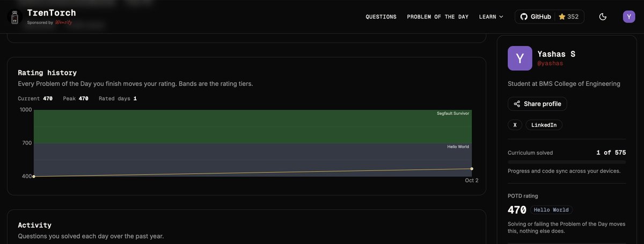Open Problem of the Day
644x244 pixels.
[437, 17]
